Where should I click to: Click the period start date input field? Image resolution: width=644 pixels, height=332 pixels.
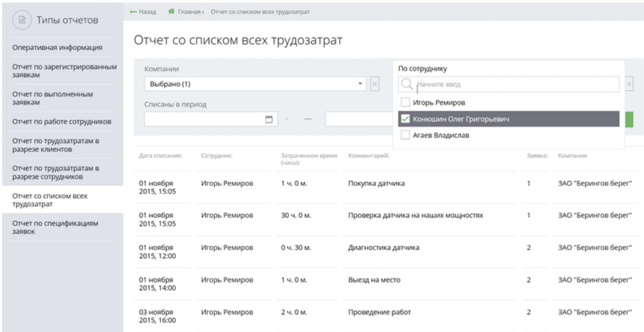tap(211, 119)
